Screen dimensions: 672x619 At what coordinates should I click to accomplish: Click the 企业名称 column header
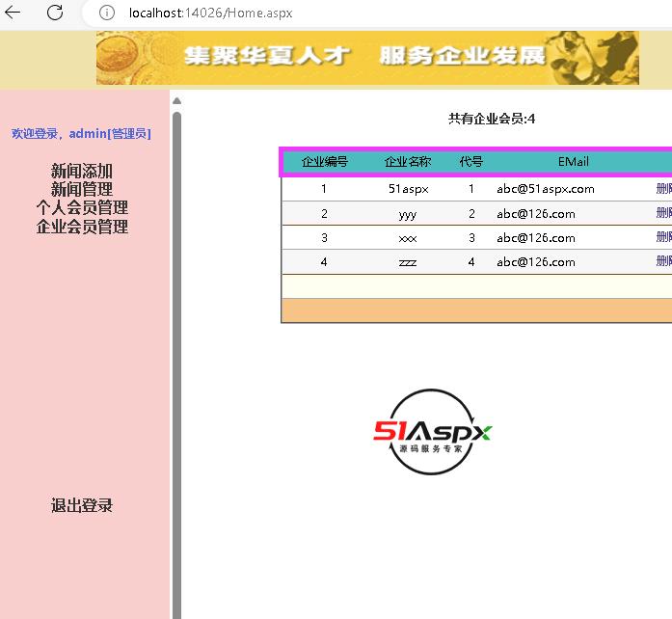408,162
